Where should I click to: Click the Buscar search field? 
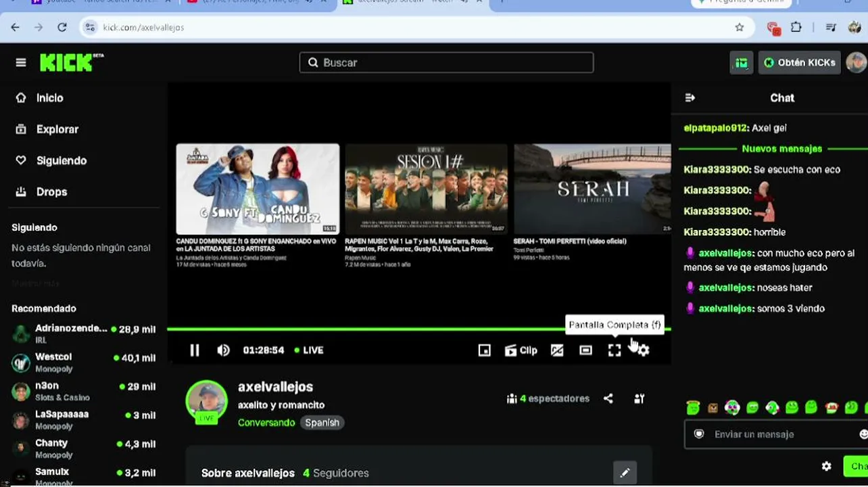(446, 62)
